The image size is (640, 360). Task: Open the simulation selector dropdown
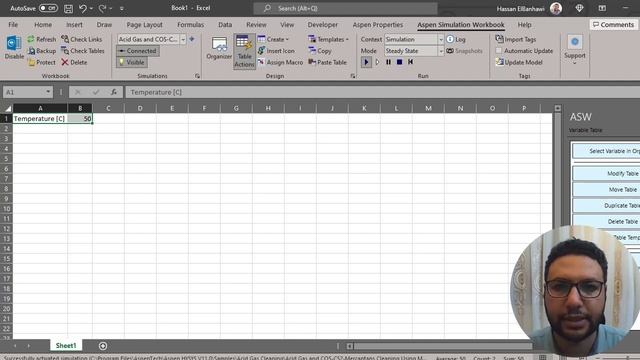[183, 39]
